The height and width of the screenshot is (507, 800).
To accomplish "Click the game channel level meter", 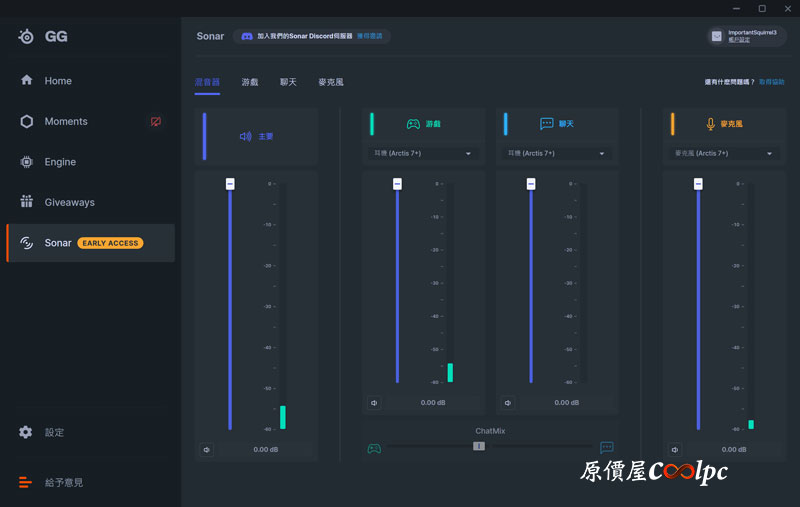I will pos(450,283).
